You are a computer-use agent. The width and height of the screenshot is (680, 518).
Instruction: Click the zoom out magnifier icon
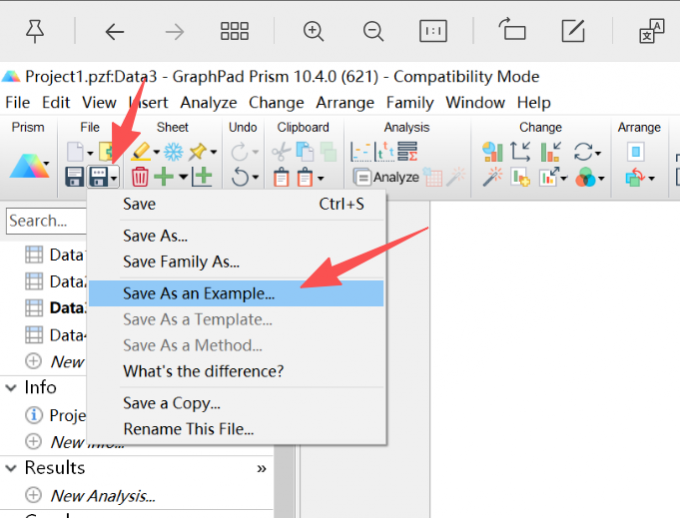point(374,31)
